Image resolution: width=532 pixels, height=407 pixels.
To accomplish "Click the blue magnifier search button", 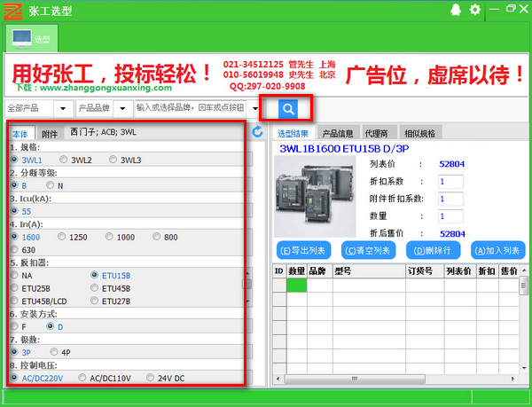I will pos(288,109).
